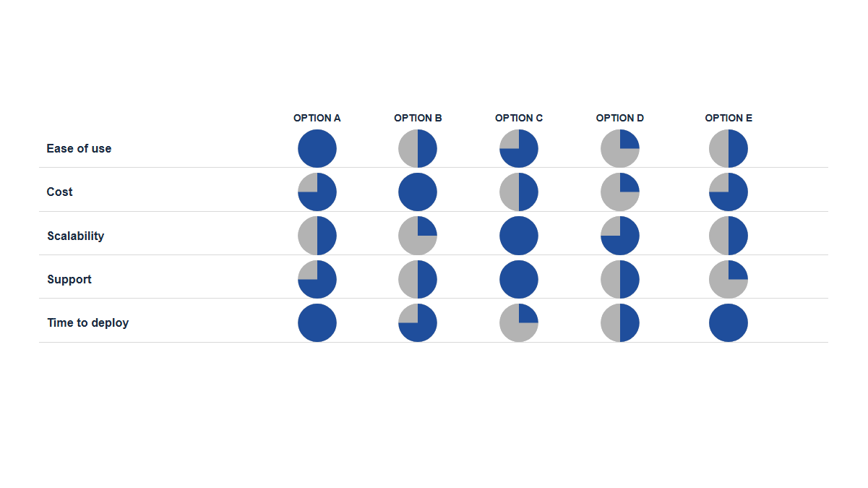
Task: Select Option A's Support three-quarter ball
Action: pos(317,280)
